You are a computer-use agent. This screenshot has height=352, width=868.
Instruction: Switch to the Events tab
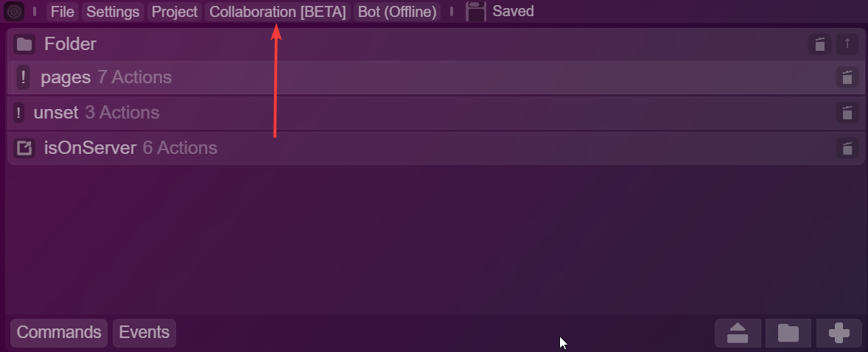tap(144, 333)
